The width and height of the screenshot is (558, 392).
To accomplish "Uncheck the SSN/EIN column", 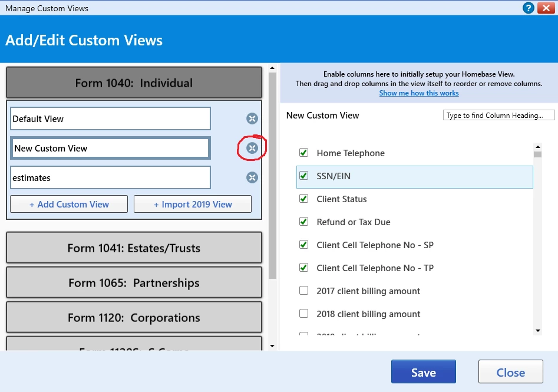I will pos(303,176).
